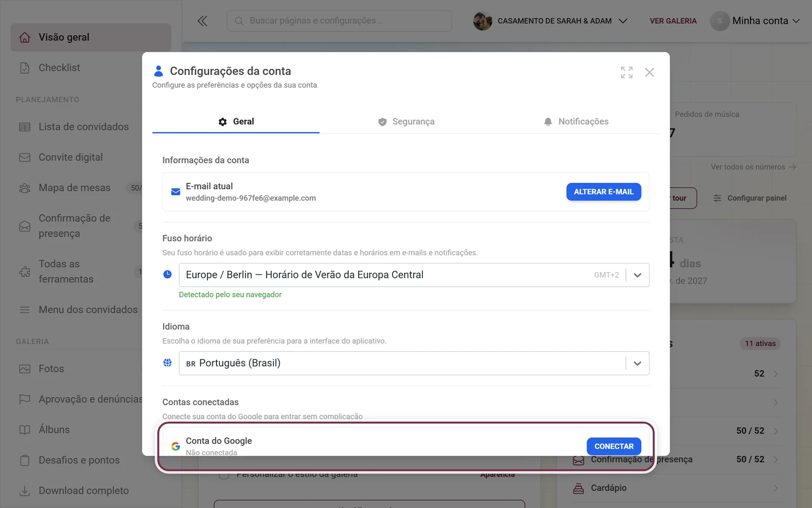The image size is (812, 508).
Task: Click the search pages and settings field
Action: [339, 21]
